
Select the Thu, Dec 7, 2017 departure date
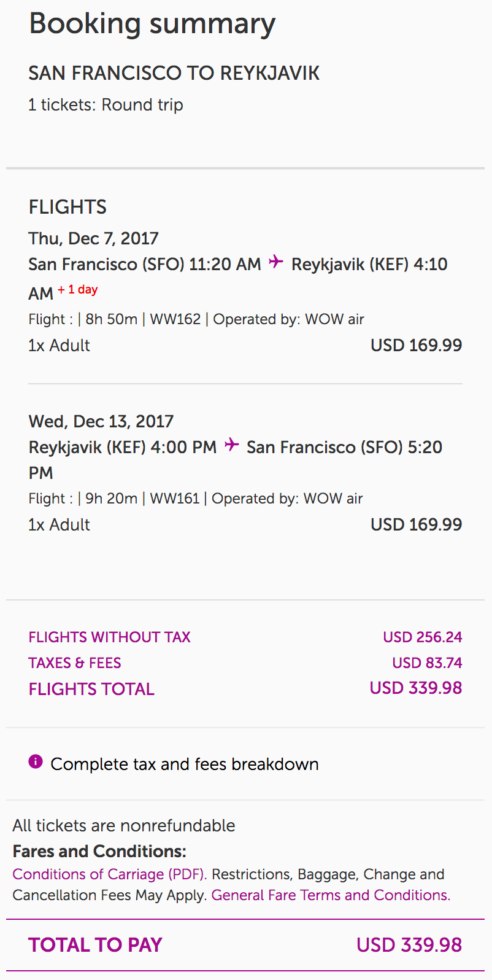click(93, 238)
